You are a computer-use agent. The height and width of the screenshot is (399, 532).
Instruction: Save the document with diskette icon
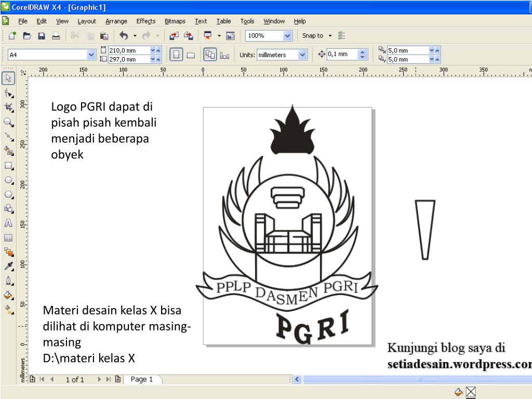pyautogui.click(x=42, y=36)
